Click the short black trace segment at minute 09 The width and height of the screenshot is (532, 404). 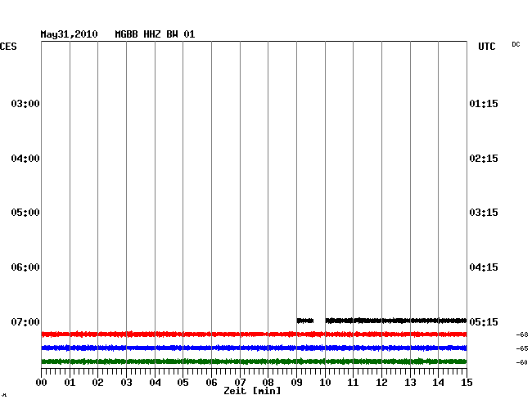pos(305,321)
